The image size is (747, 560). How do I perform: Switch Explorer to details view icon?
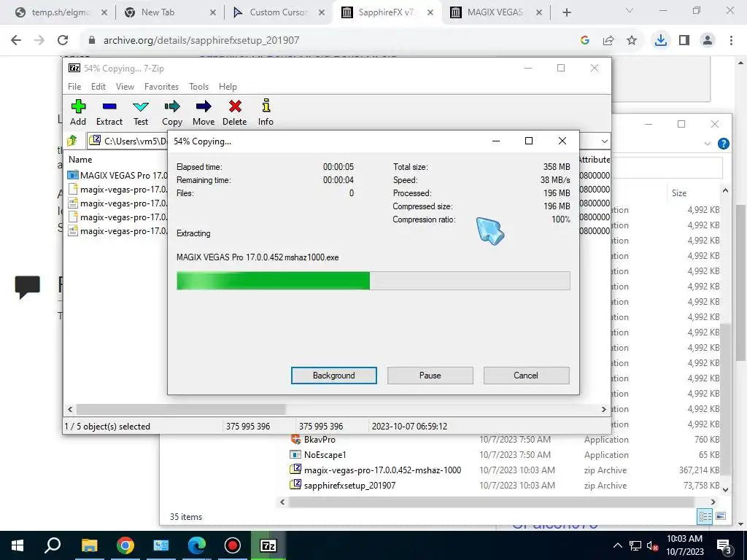705,516
